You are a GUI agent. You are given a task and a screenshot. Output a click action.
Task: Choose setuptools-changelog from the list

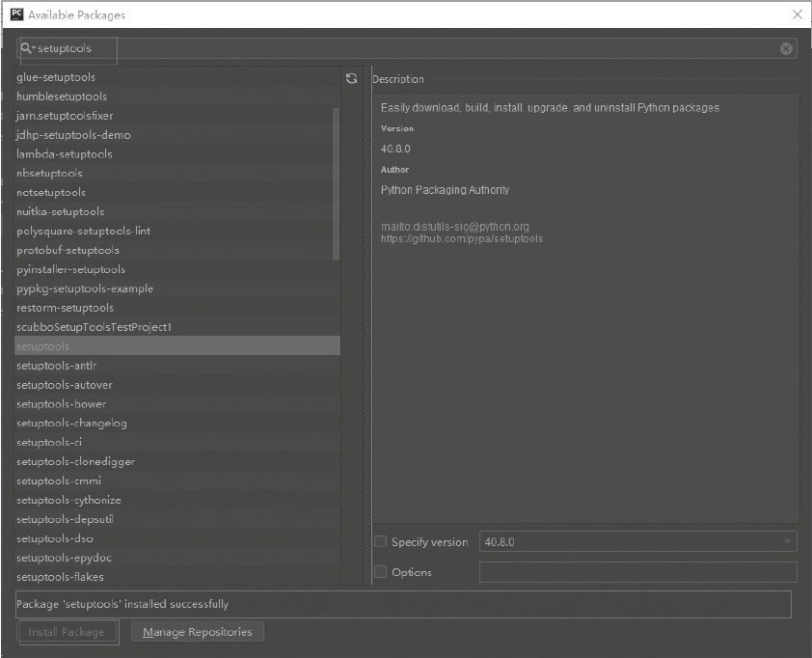[71, 423]
